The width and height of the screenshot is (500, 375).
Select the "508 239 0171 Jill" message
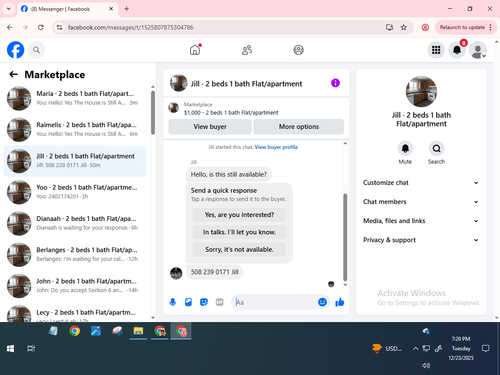coord(214,272)
